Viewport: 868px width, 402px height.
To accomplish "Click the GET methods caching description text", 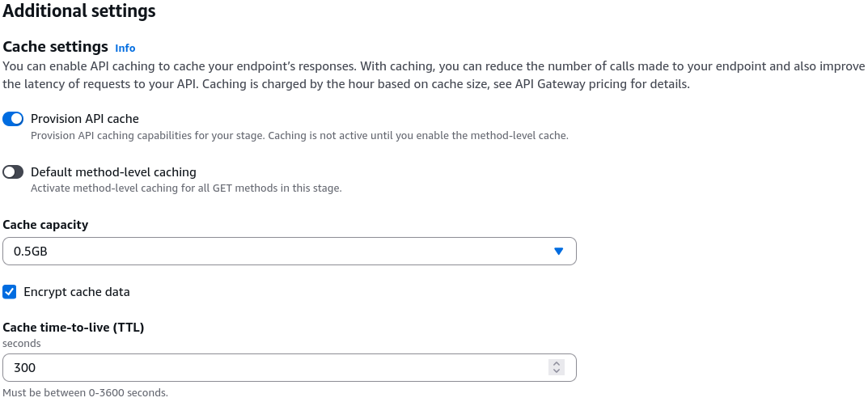I will pyautogui.click(x=186, y=188).
